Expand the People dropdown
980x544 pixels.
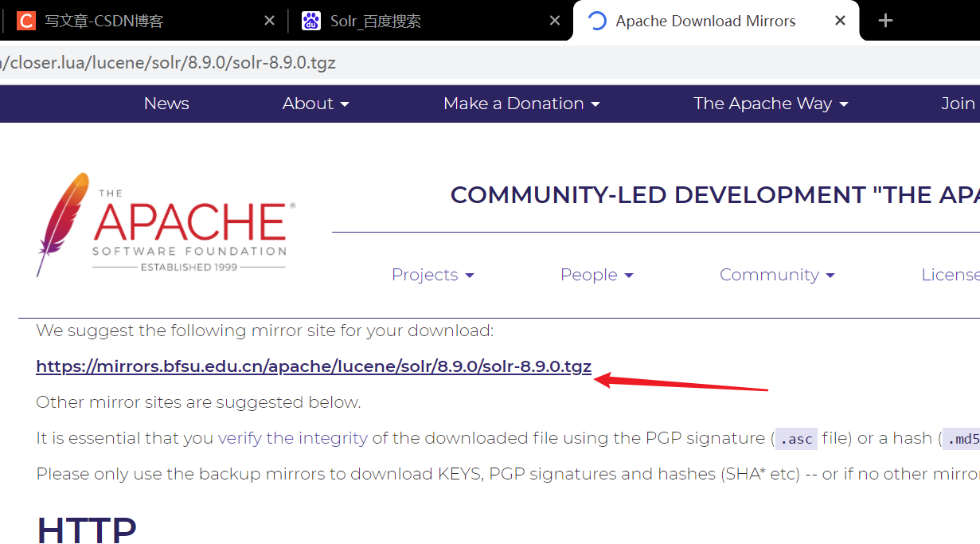[x=596, y=275]
